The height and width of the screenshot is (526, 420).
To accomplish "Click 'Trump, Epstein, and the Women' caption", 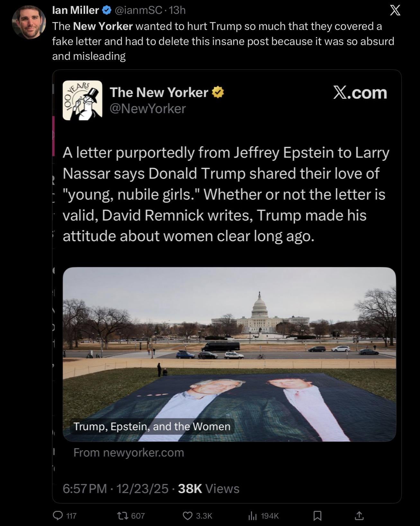I will pyautogui.click(x=152, y=426).
